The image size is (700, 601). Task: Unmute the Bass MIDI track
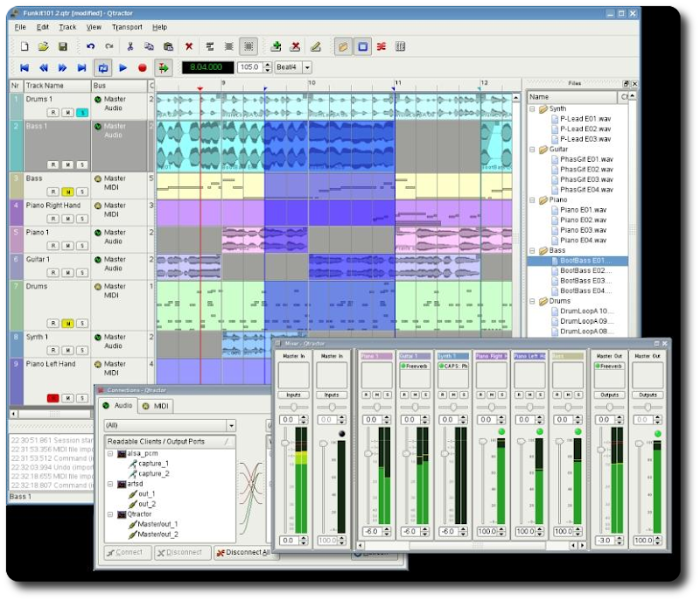(67, 192)
